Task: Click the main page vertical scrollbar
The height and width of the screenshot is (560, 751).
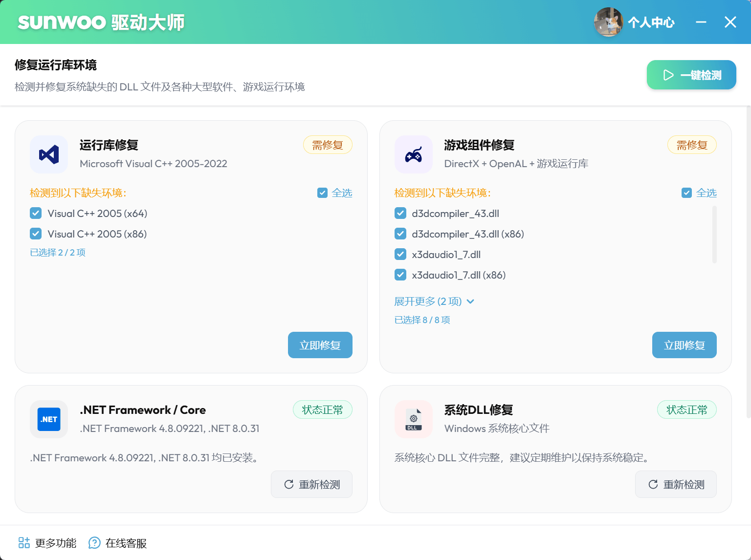Action: [748, 262]
